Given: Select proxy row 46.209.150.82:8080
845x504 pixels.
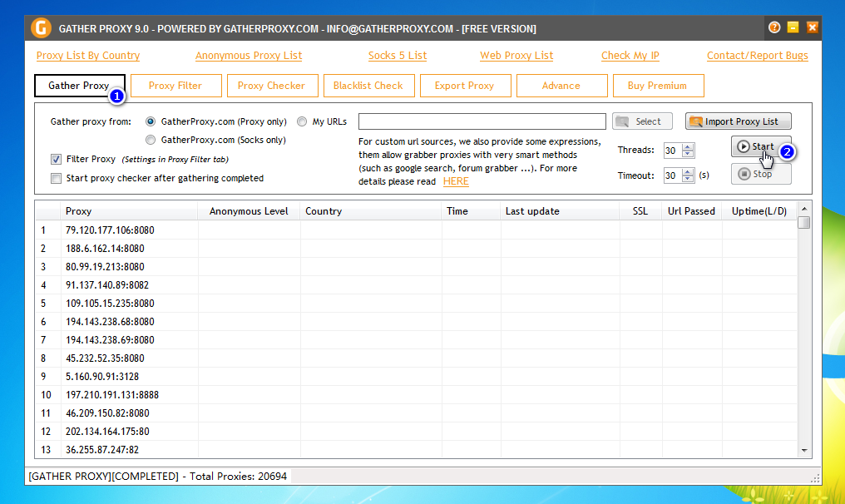Looking at the screenshot, I should 416,413.
